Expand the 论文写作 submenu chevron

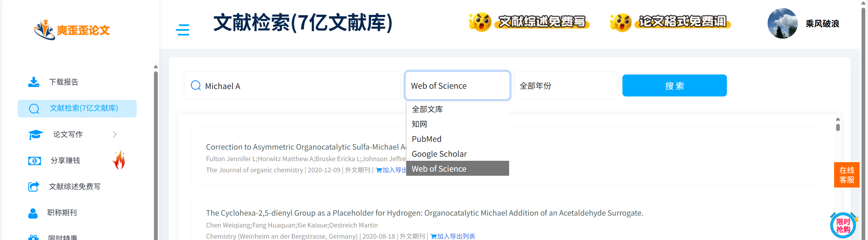pyautogui.click(x=114, y=134)
